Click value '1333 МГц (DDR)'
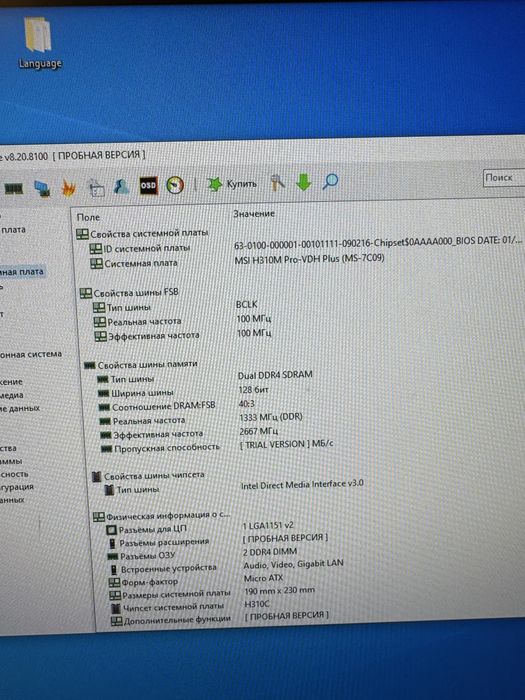The height and width of the screenshot is (700, 525). (x=271, y=417)
